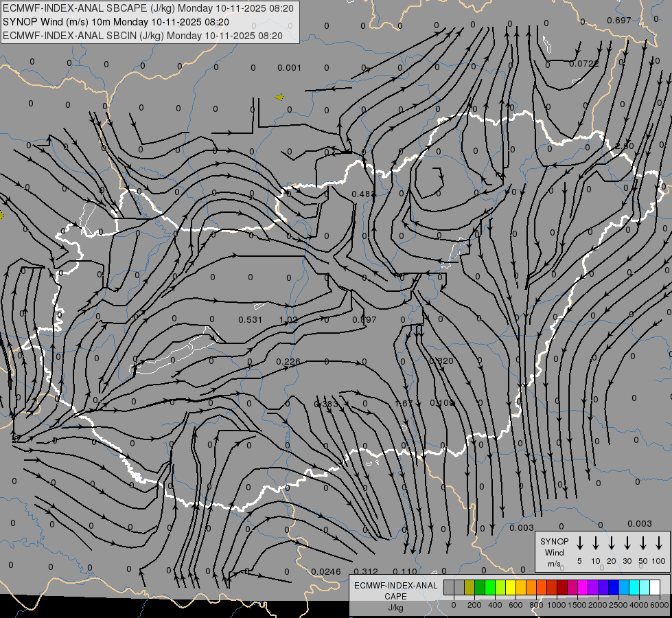Click the 100 m/s wind arrow in legend
This screenshot has height=618, width=672.
[x=659, y=543]
